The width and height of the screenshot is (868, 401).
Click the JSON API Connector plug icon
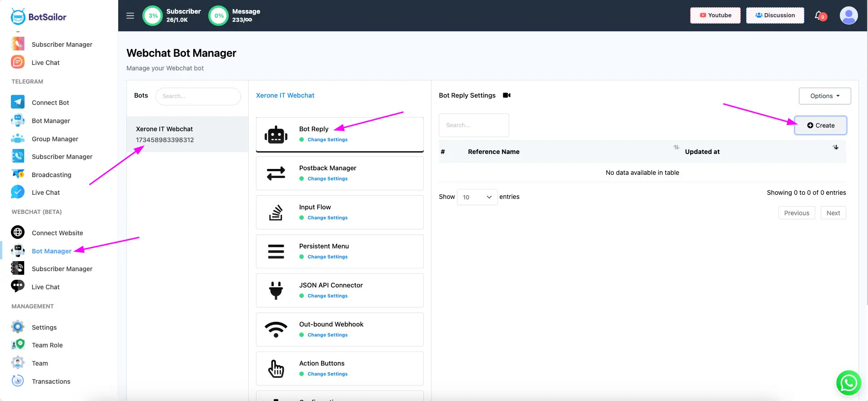tap(276, 291)
